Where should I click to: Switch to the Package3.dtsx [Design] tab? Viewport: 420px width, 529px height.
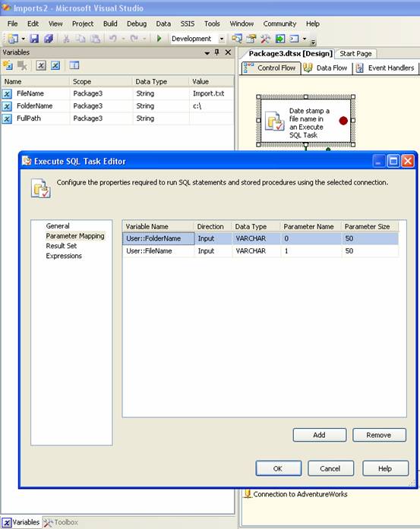(x=290, y=54)
